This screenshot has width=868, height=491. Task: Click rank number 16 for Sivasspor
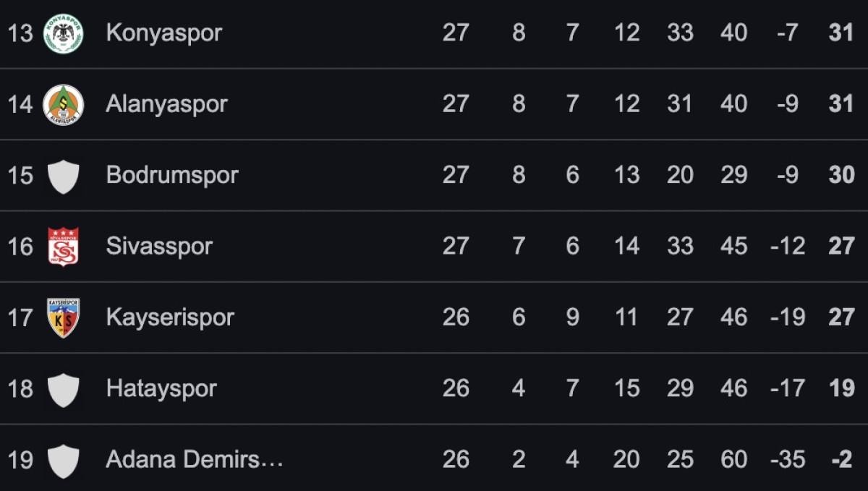(x=20, y=247)
